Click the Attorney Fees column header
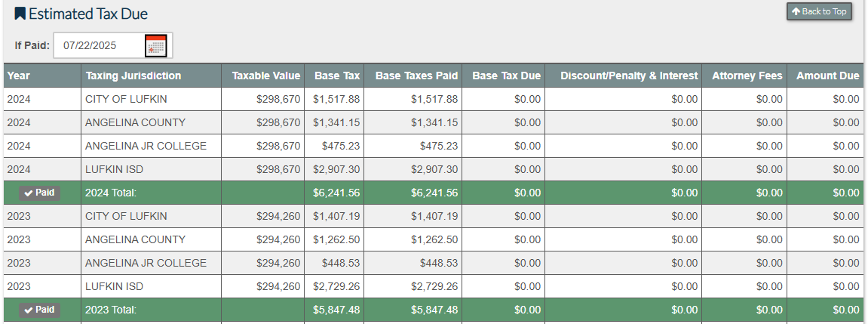 click(747, 76)
